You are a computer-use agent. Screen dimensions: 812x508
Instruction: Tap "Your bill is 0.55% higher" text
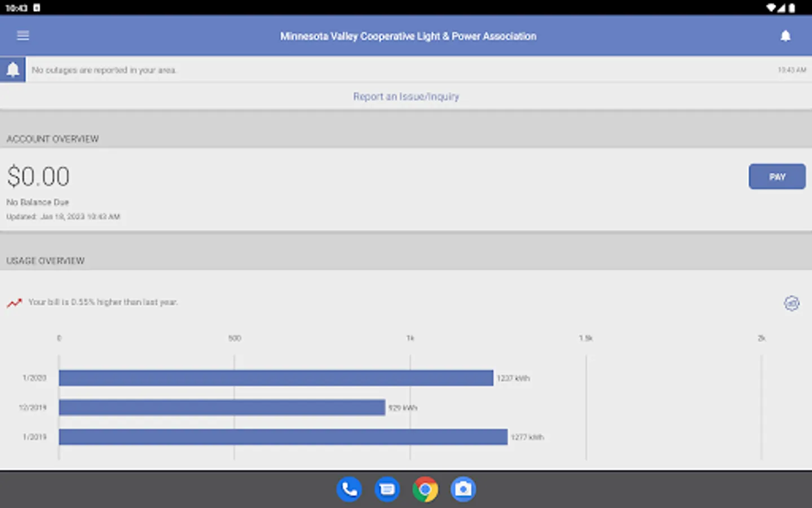tap(103, 303)
